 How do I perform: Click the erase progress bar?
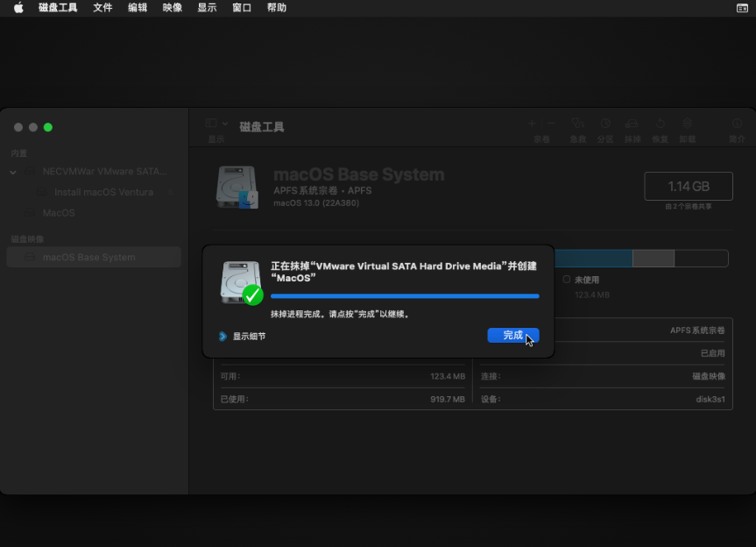(405, 296)
